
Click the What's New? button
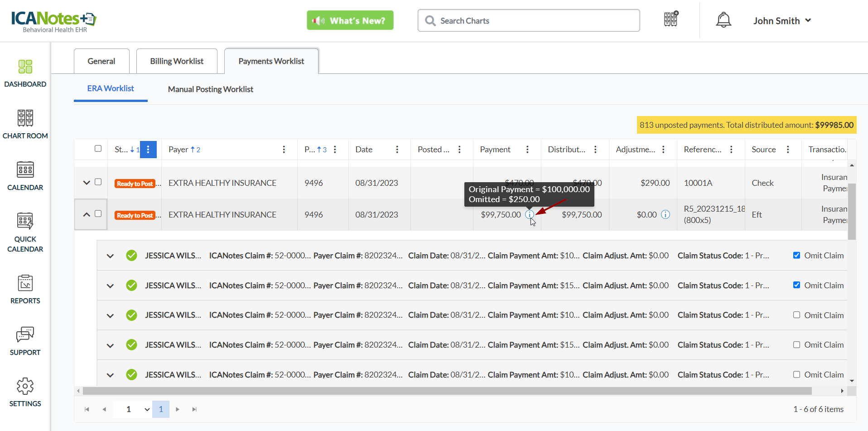[350, 20]
